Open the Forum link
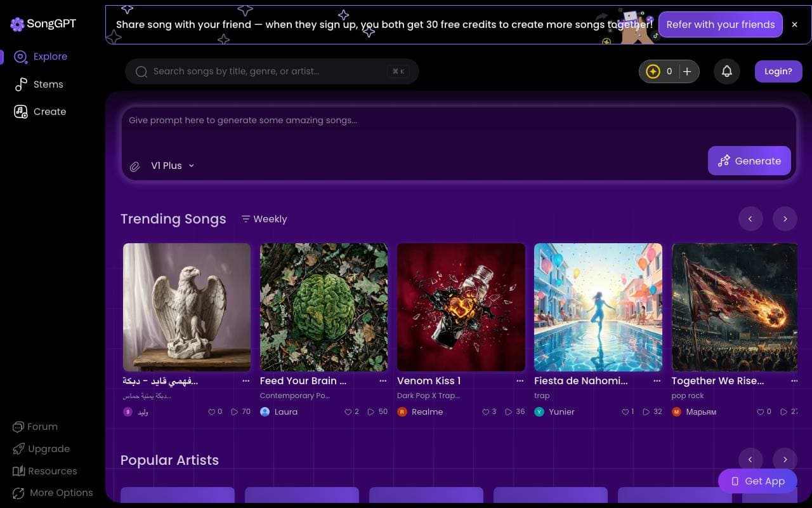 36,427
